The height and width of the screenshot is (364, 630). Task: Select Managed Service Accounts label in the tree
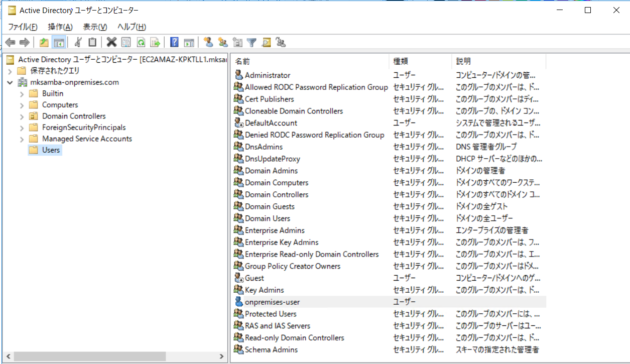(x=87, y=139)
